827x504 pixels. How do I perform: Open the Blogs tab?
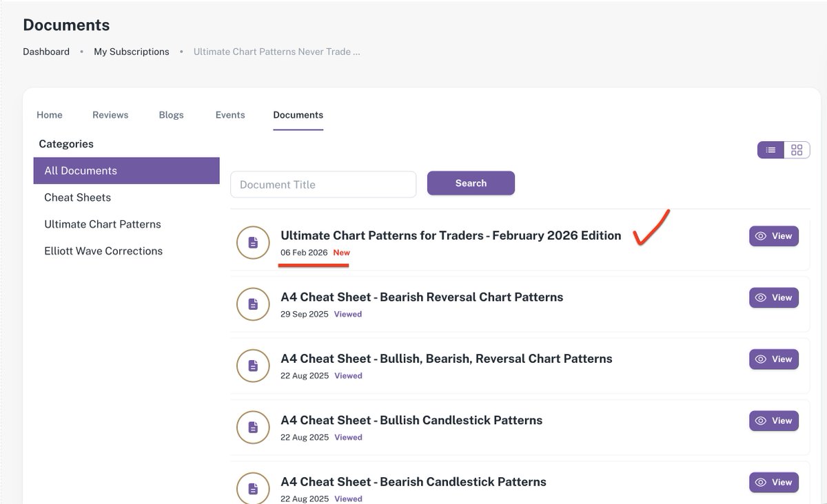pos(172,115)
